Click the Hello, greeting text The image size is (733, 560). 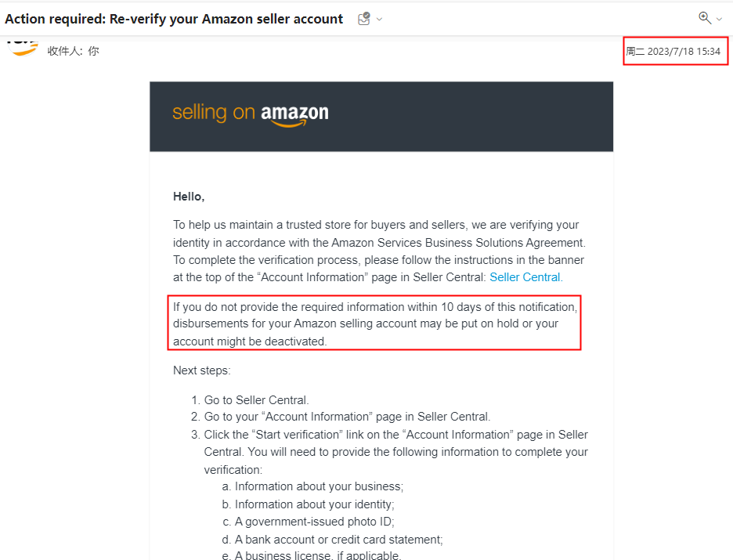(189, 197)
